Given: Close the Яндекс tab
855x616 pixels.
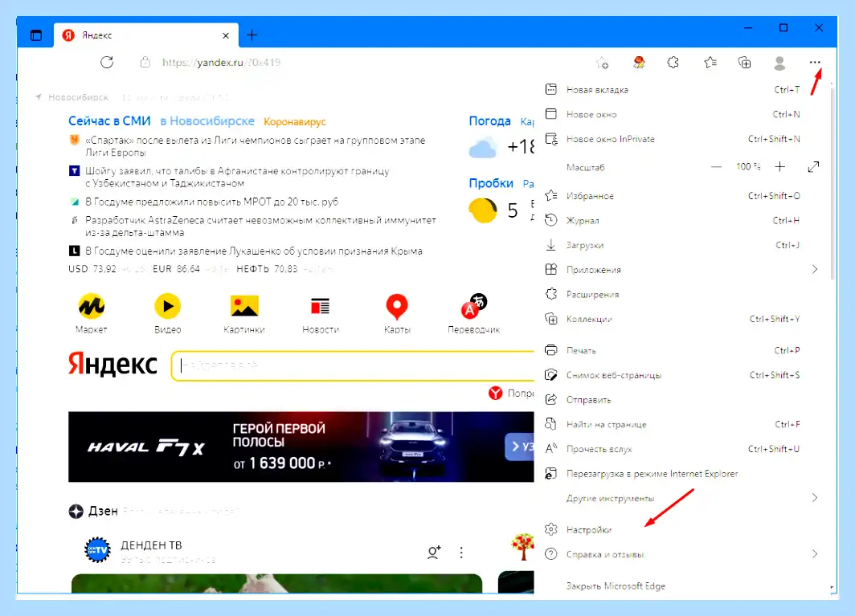Looking at the screenshot, I should pos(226,35).
